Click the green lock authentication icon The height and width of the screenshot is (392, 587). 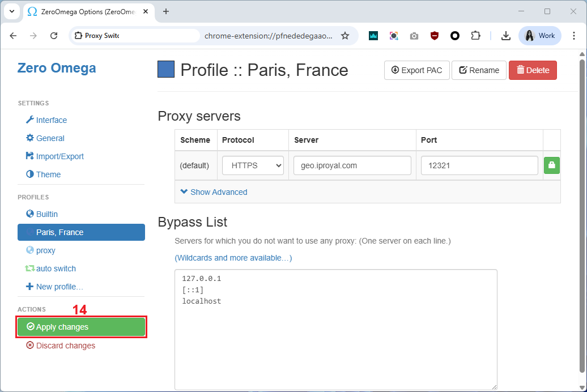(551, 165)
